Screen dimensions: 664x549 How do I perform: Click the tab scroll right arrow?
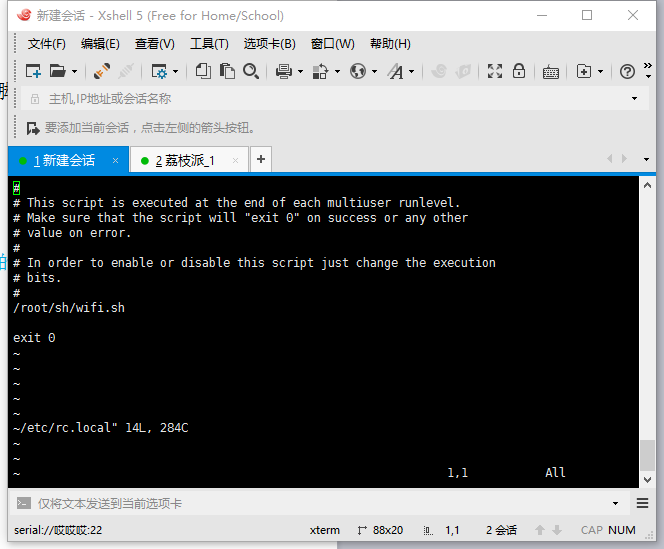click(624, 158)
